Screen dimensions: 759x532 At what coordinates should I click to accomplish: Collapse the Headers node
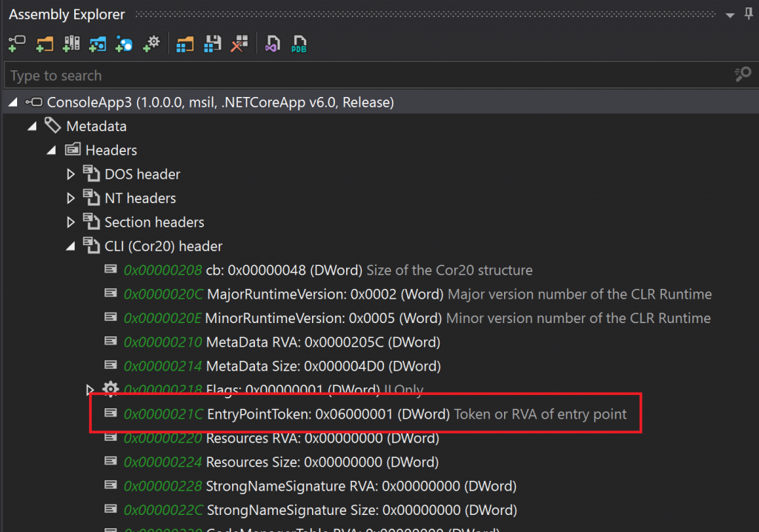pyautogui.click(x=51, y=150)
